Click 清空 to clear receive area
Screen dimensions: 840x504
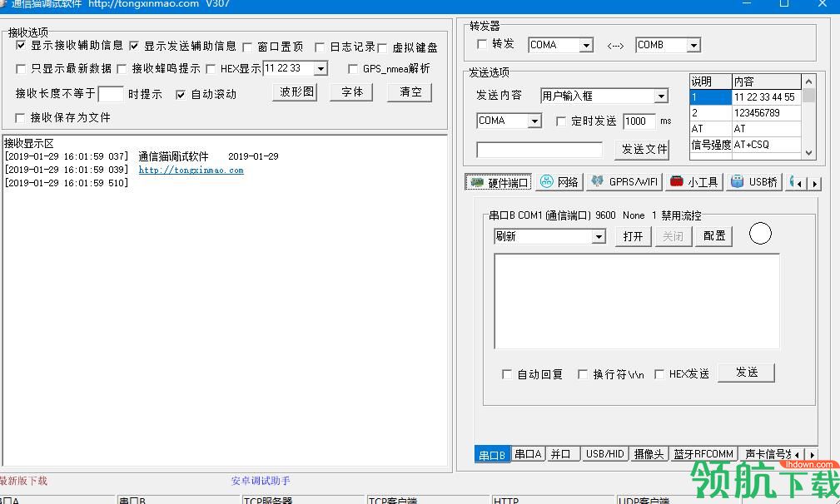click(410, 92)
